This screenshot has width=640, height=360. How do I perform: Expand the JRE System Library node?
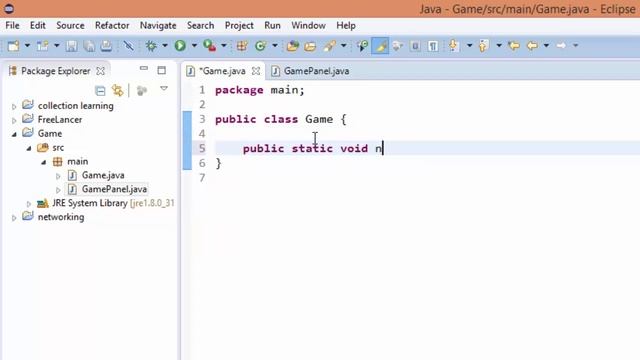29,204
